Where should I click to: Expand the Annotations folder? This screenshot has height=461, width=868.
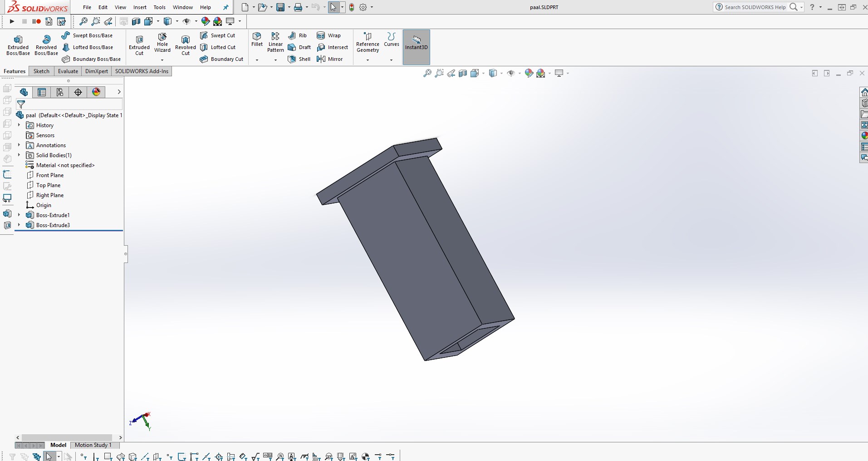(x=19, y=145)
